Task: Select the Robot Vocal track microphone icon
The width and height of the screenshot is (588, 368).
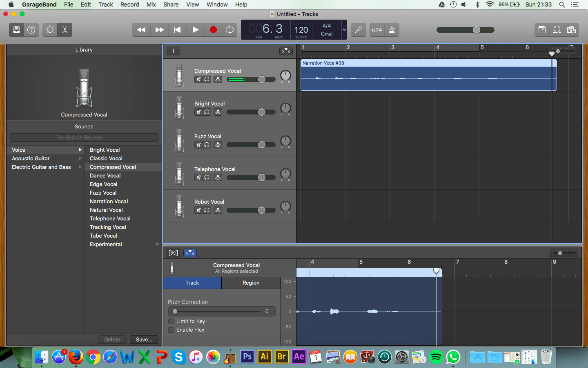Action: click(179, 206)
